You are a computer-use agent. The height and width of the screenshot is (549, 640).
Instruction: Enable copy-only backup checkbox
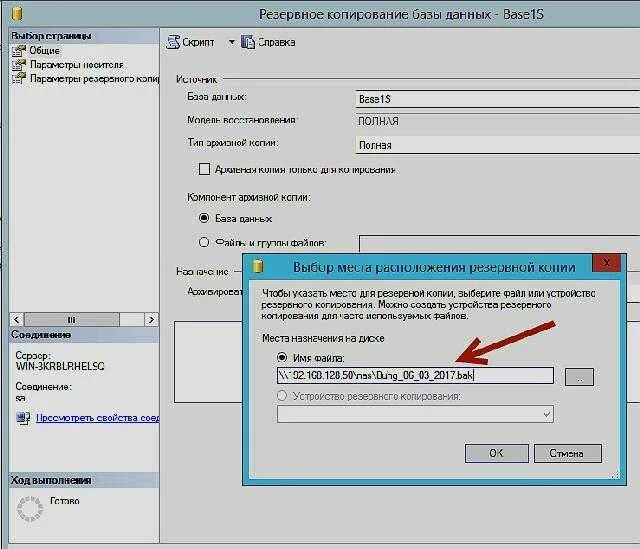pos(204,169)
